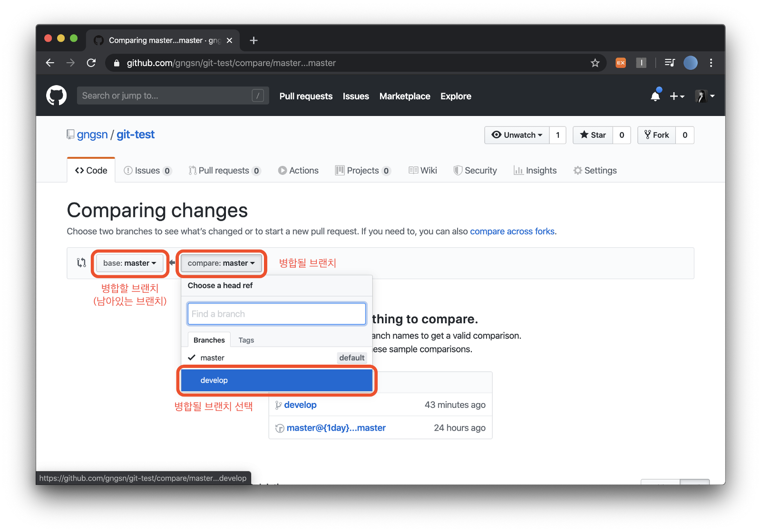Screen dimensions: 761x532
Task: Click the 43 minutes ago text
Action: [x=455, y=405]
